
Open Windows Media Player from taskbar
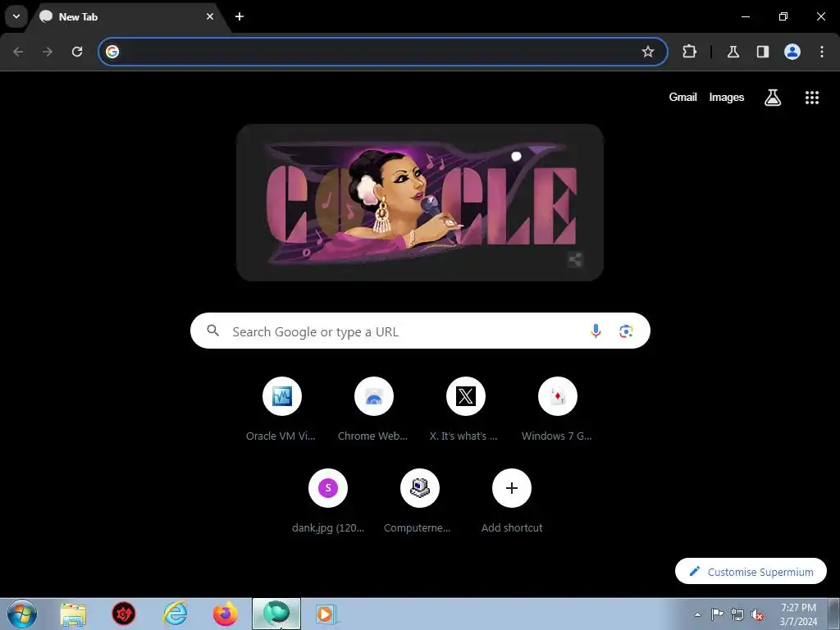[x=326, y=614]
